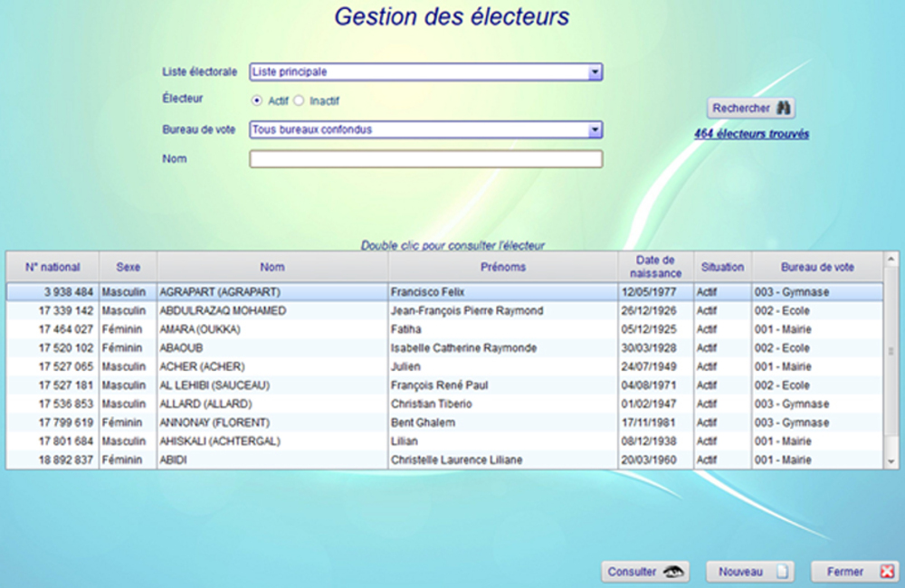
Task: Click the N° national column header
Action: click(x=52, y=267)
